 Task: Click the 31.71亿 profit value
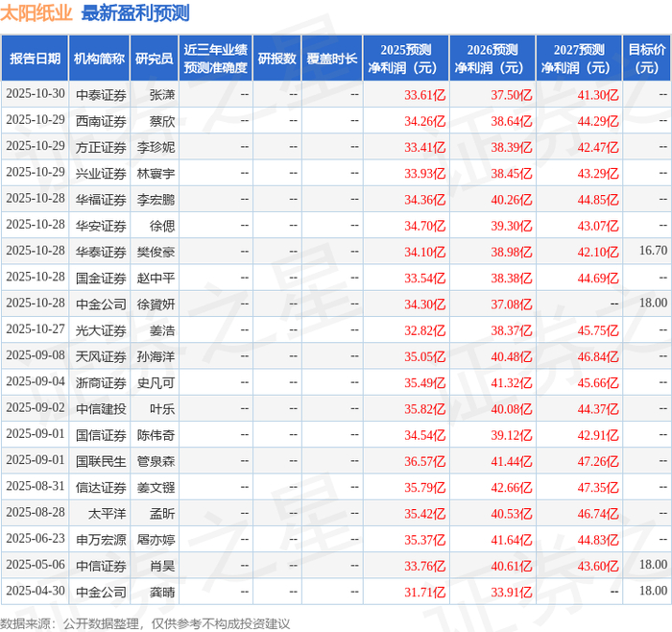424,592
